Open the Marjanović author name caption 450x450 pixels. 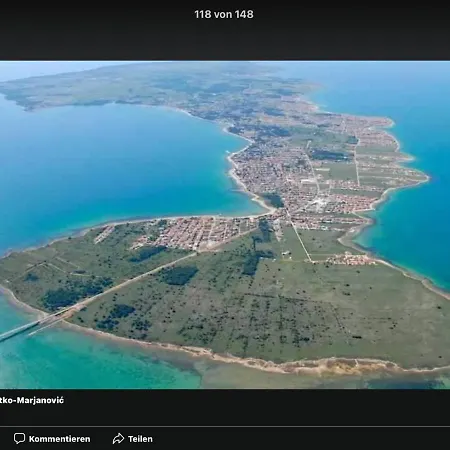[32, 400]
